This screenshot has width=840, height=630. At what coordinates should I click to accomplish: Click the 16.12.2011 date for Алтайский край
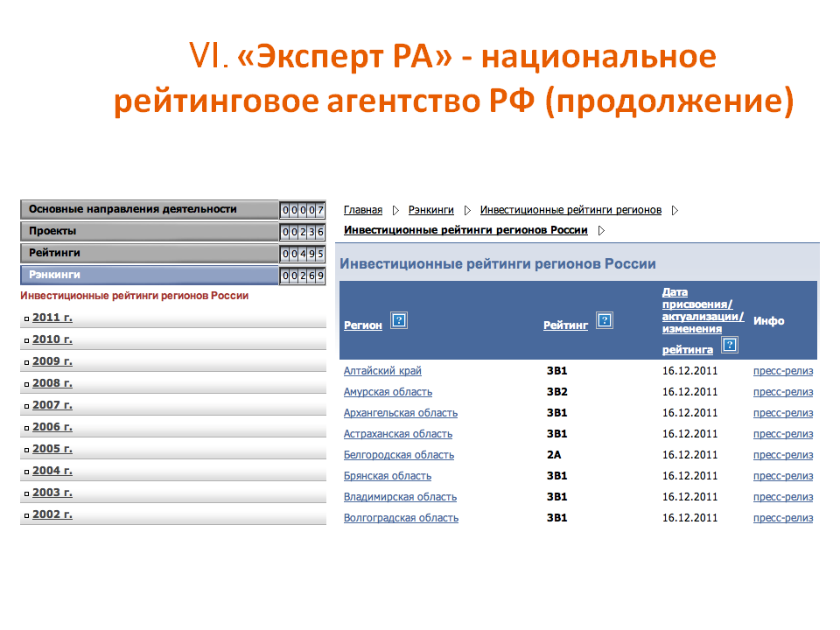tap(689, 371)
